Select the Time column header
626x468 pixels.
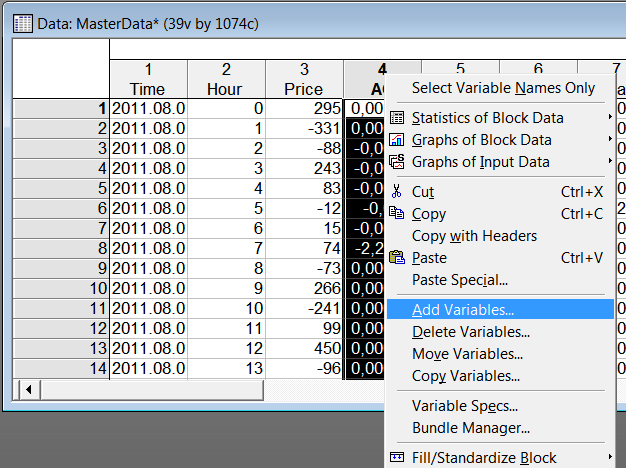click(148, 79)
